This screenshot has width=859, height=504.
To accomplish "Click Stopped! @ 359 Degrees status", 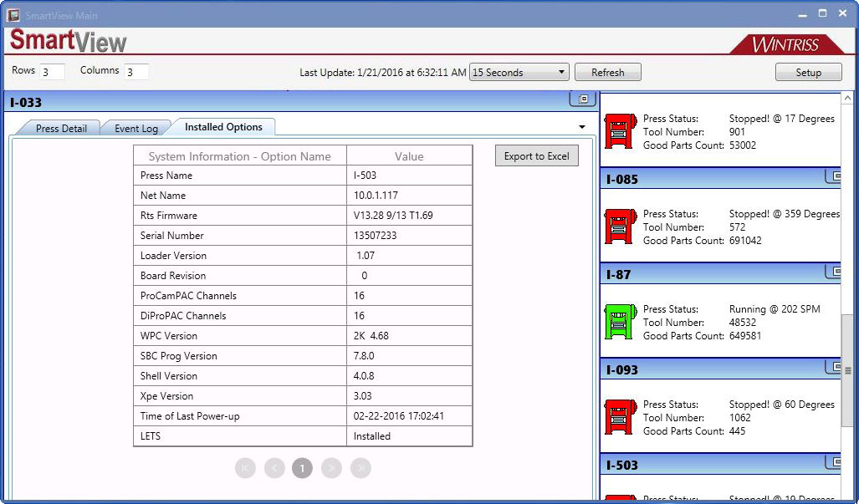I will click(785, 214).
